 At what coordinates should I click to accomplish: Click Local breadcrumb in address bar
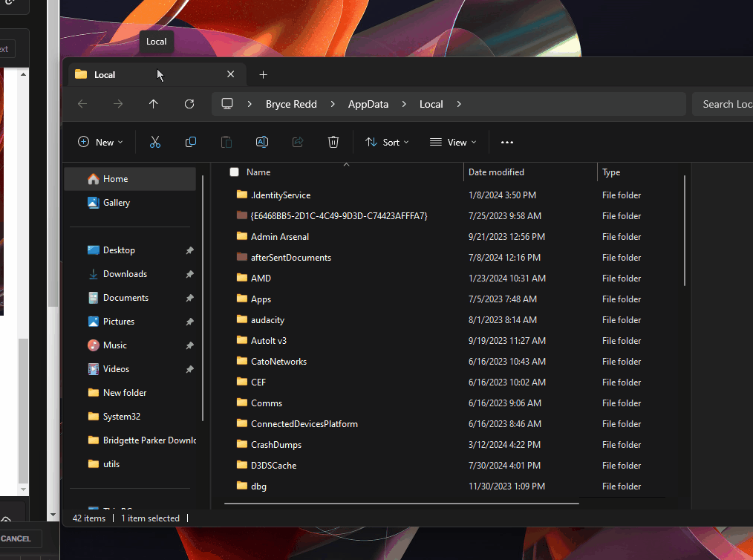pos(431,104)
